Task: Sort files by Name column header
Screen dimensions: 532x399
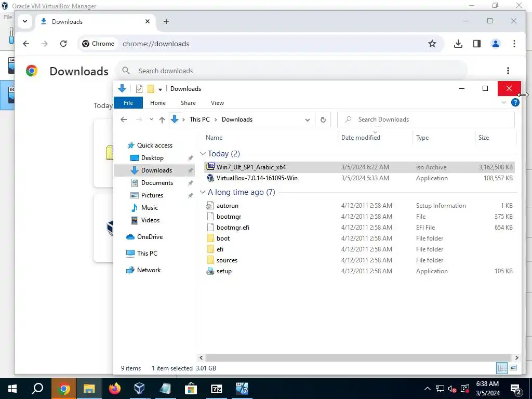Action: tap(214, 138)
